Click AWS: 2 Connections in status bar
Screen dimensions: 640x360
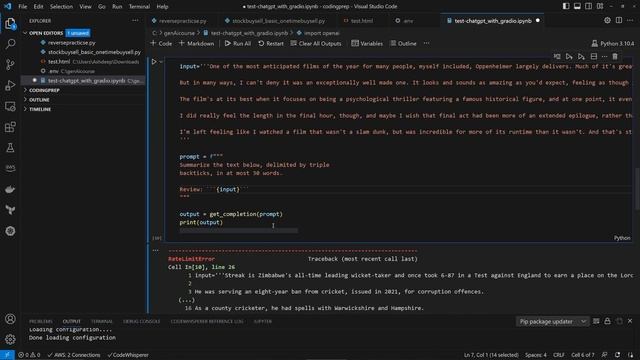pyautogui.click(x=74, y=355)
